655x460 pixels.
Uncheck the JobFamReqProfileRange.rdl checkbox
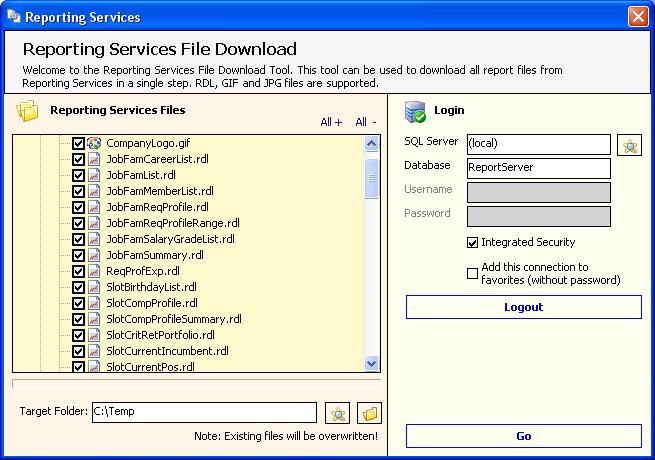pyautogui.click(x=78, y=223)
